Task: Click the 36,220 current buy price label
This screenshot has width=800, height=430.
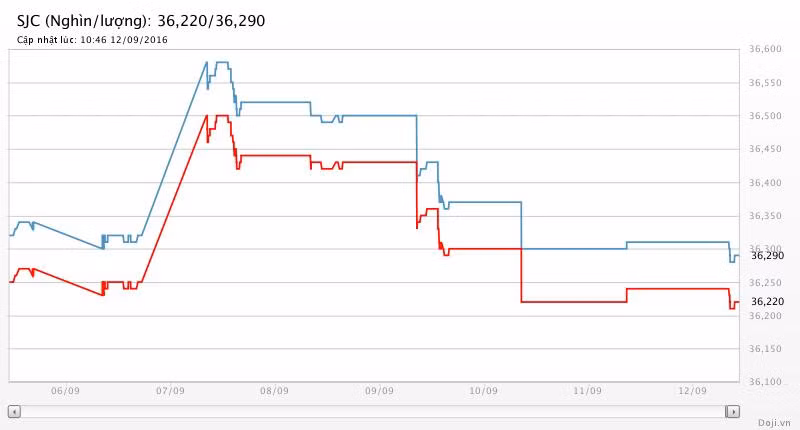Action: 767,301
